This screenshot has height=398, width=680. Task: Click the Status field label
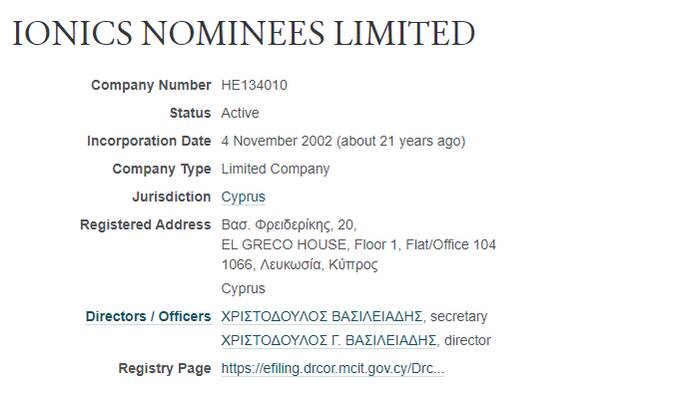tap(190, 113)
